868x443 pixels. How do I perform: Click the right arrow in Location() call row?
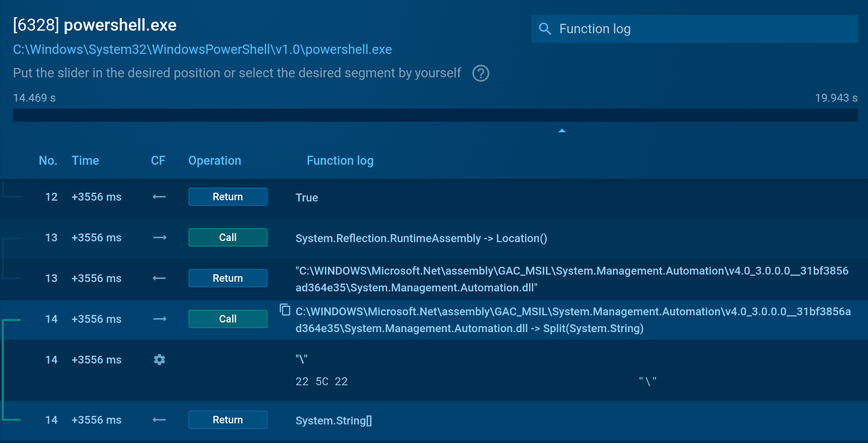point(159,237)
